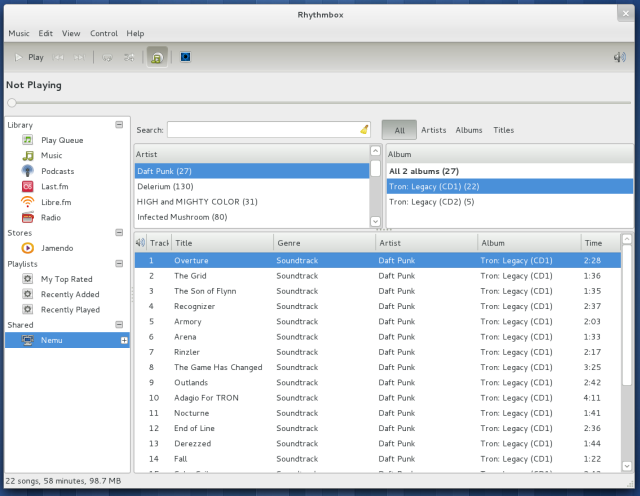The height and width of the screenshot is (496, 640).
Task: Sort tracks by Time column
Action: pos(601,243)
